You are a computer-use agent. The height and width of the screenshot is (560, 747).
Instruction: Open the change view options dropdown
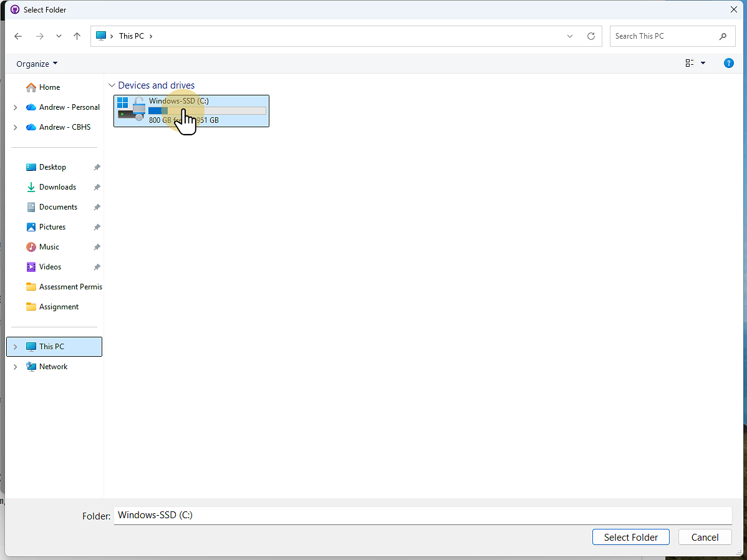pos(703,63)
